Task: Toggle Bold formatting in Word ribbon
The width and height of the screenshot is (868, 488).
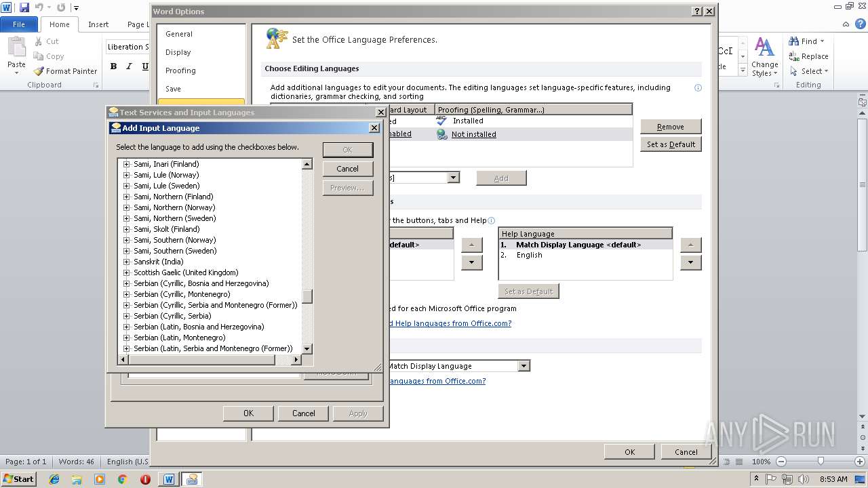Action: coord(113,66)
